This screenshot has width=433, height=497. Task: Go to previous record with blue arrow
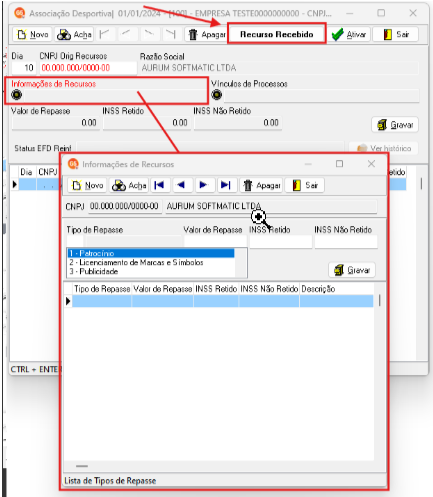(182, 185)
